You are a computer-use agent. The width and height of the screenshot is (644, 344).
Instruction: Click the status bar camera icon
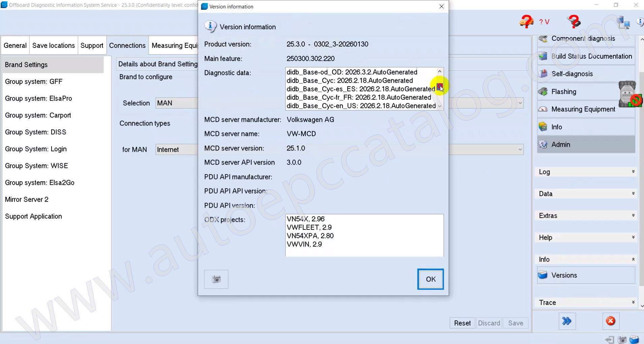click(622, 339)
